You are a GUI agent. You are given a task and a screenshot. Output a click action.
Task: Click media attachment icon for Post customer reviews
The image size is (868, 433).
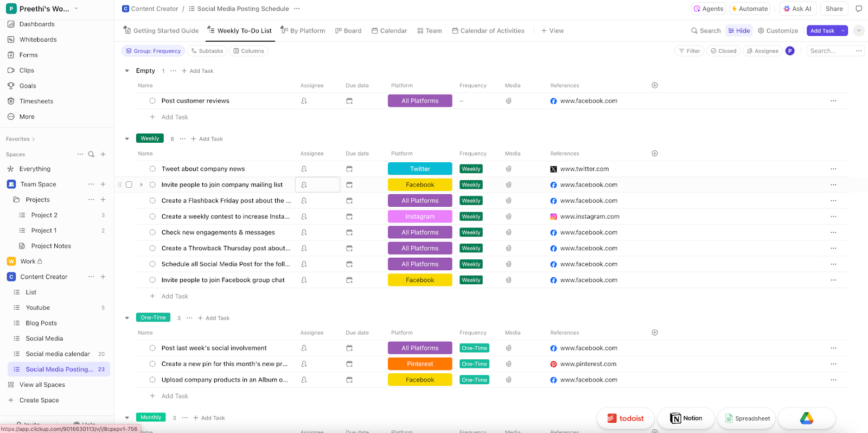pos(508,101)
